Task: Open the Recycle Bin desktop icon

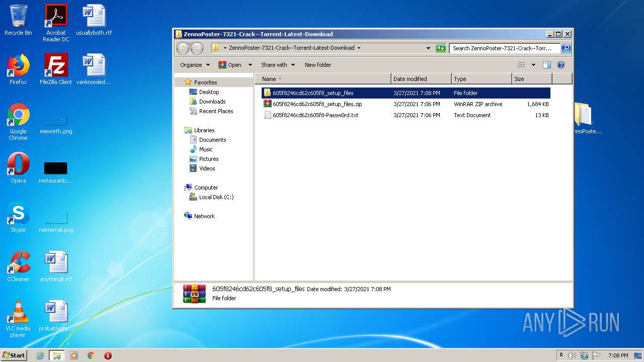Action: point(18,20)
